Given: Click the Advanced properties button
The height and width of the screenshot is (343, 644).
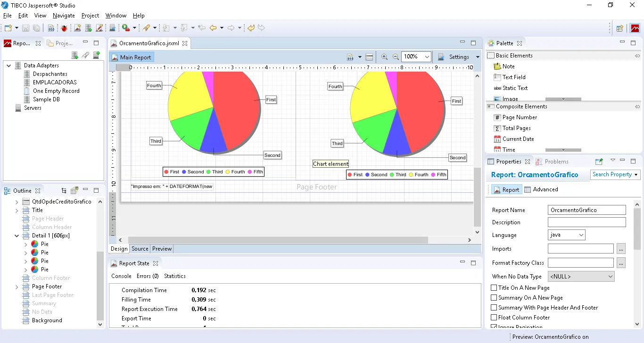Looking at the screenshot, I should [541, 189].
